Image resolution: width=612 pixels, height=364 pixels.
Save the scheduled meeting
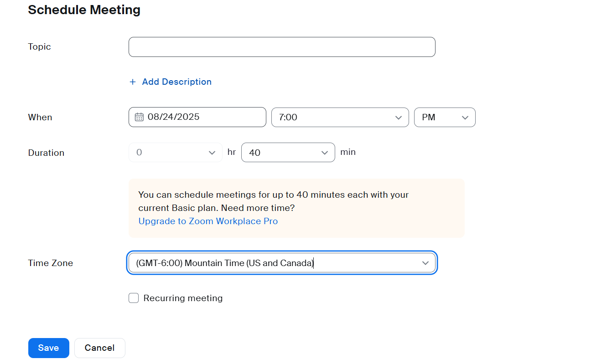(48, 348)
